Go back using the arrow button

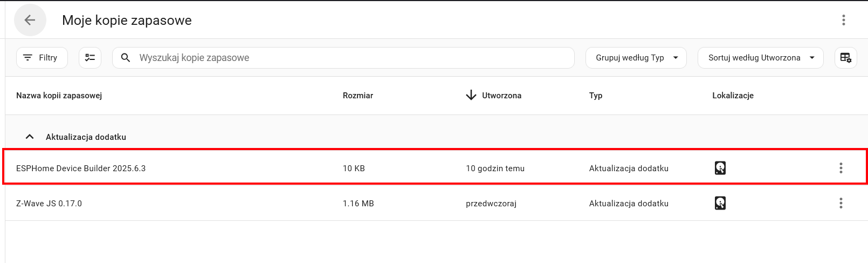tap(30, 20)
